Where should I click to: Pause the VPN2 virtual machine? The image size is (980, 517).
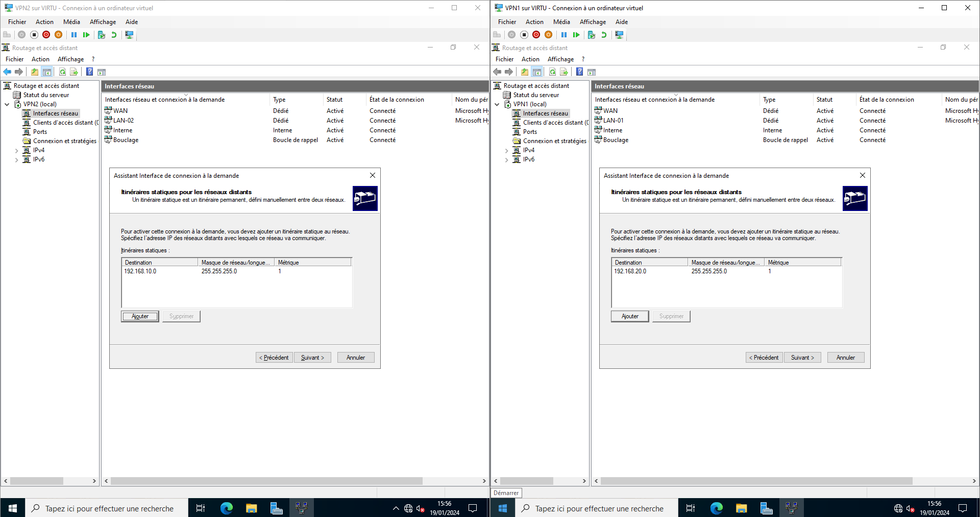pos(74,35)
